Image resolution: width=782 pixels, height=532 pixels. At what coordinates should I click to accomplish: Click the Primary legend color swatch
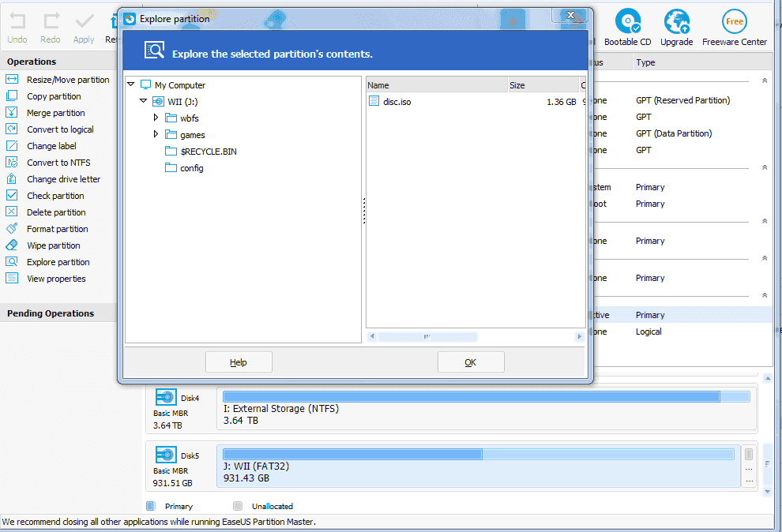(x=151, y=506)
